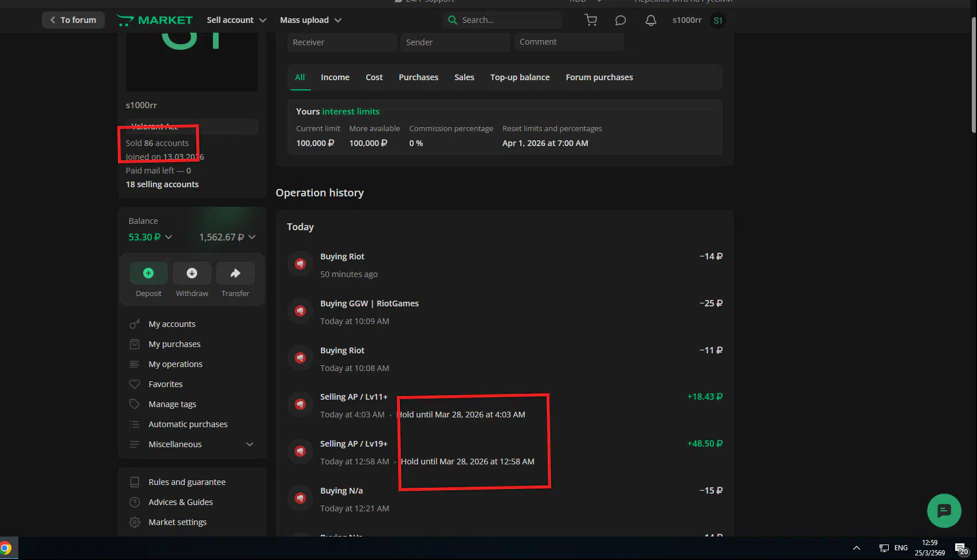Click the Receiver filter field
Viewport: 977px width, 560px height.
coord(342,42)
